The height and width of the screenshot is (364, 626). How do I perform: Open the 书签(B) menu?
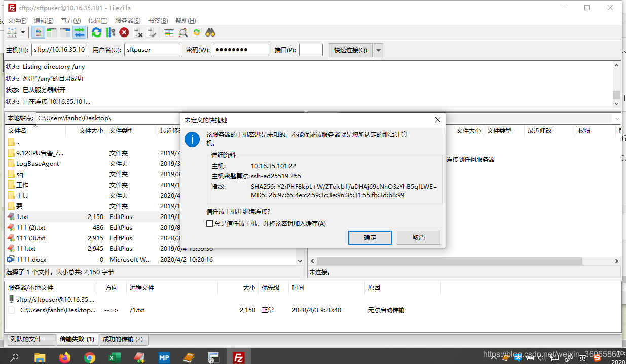click(x=158, y=21)
